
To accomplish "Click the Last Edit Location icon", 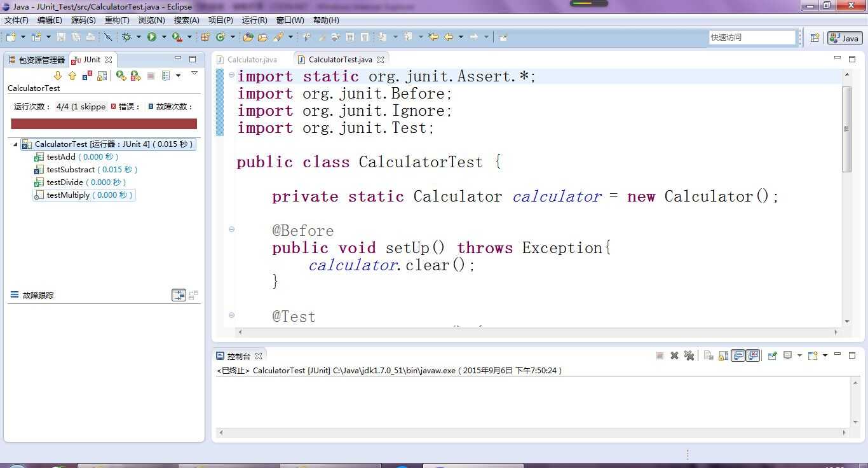I will 433,37.
